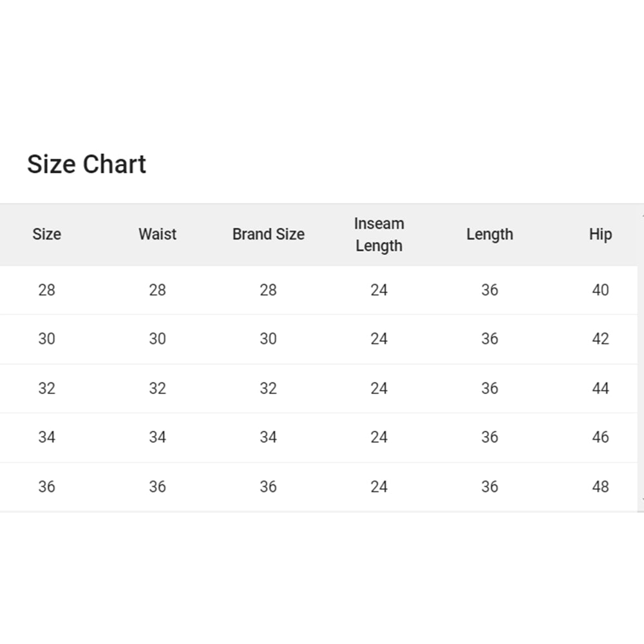Select the hip measurement 48
The image size is (644, 644).
[x=600, y=487]
